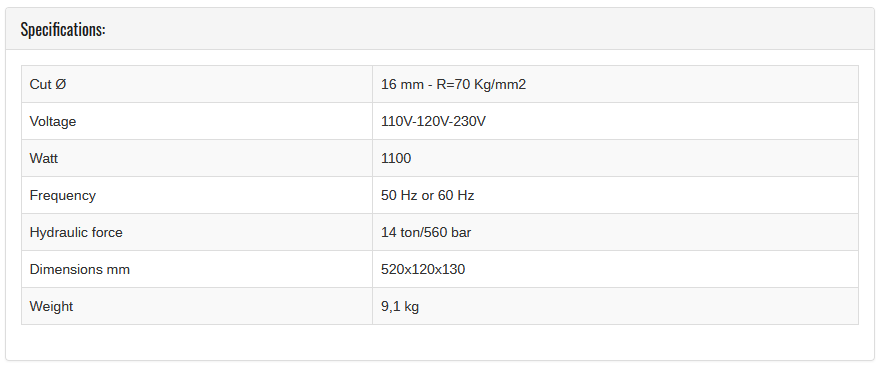Click the Specifications heading

pyautogui.click(x=63, y=29)
